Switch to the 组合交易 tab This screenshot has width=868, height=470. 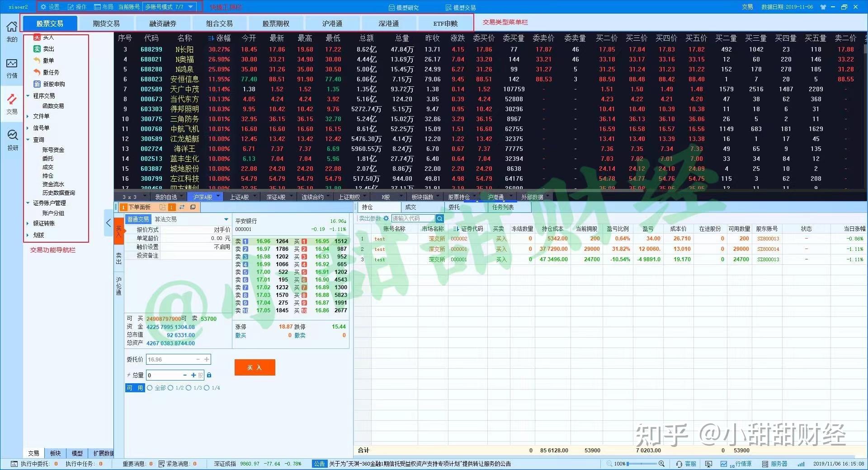click(x=219, y=23)
